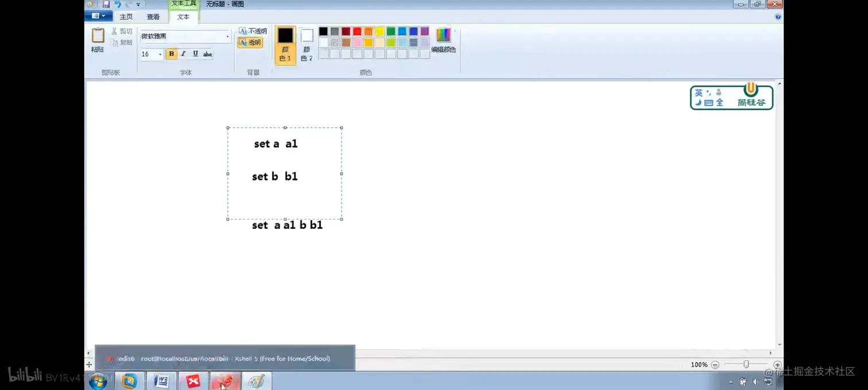Select 颜色 2 (Color 2) button

pos(307,45)
